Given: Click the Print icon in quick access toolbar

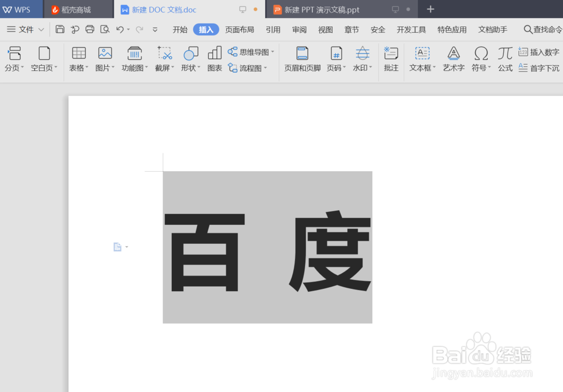Looking at the screenshot, I should [x=90, y=29].
